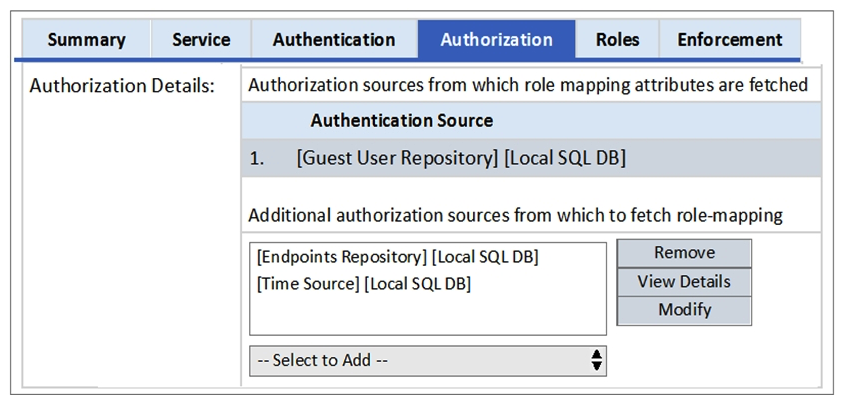Screen dimensions: 843x404
Task: Open the Service tab
Action: 201,39
